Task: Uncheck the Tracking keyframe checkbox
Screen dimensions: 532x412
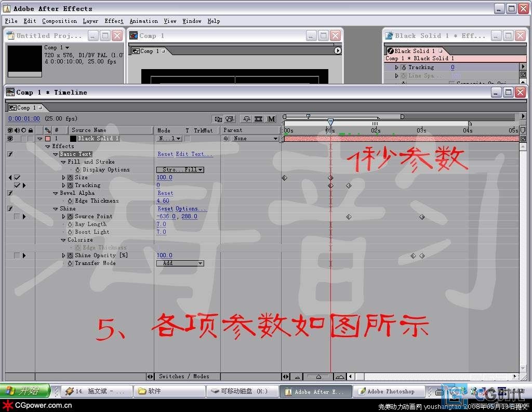Action: pyautogui.click(x=17, y=185)
